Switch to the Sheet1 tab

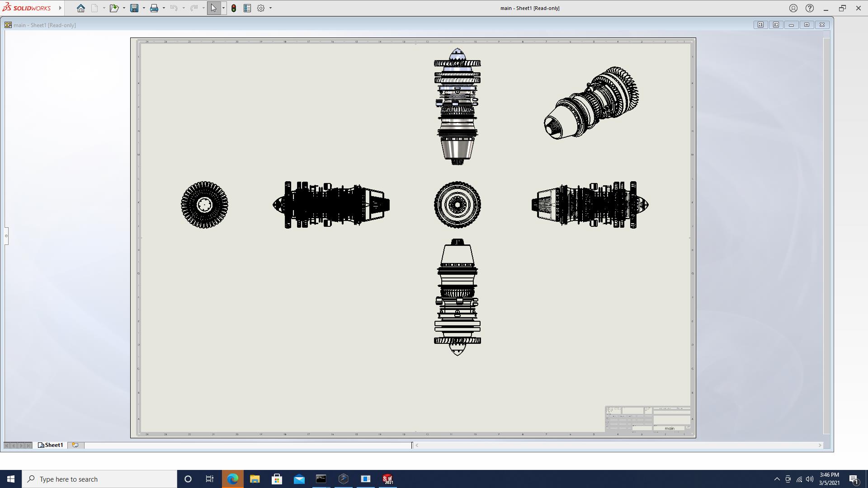coord(51,445)
